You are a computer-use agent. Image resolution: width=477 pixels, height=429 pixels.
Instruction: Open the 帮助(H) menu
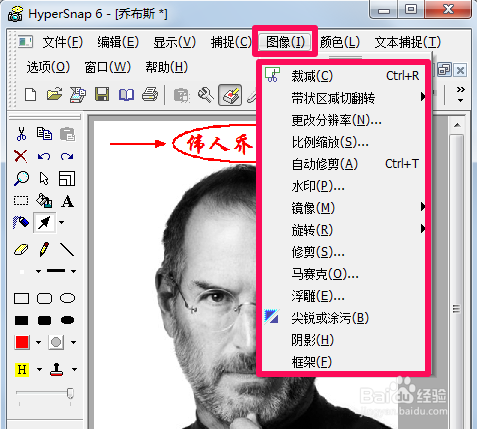167,67
